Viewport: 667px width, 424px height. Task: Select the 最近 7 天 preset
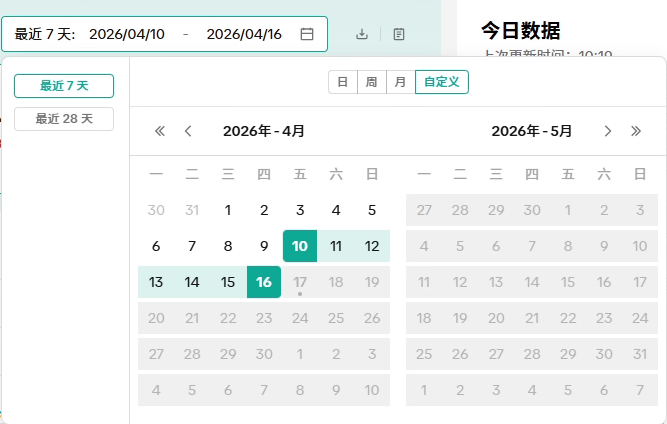point(64,86)
